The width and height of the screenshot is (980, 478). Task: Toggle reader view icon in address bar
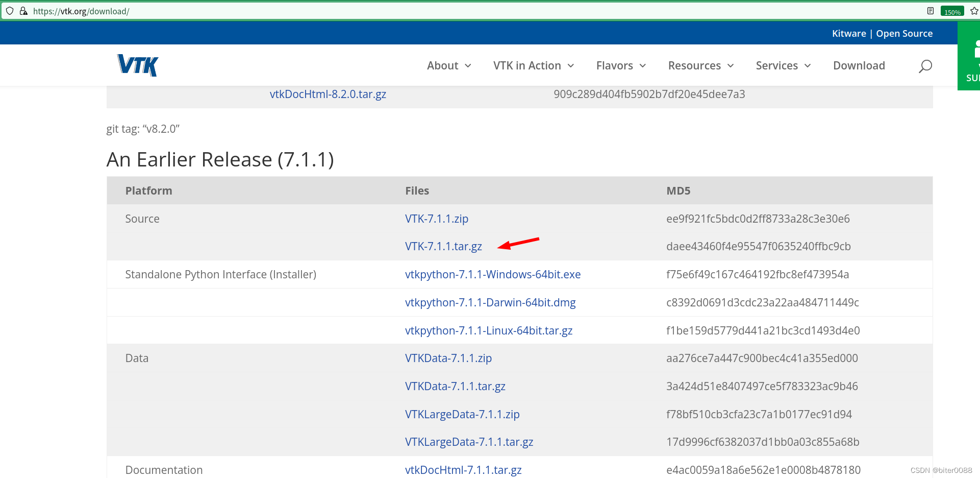(x=931, y=11)
